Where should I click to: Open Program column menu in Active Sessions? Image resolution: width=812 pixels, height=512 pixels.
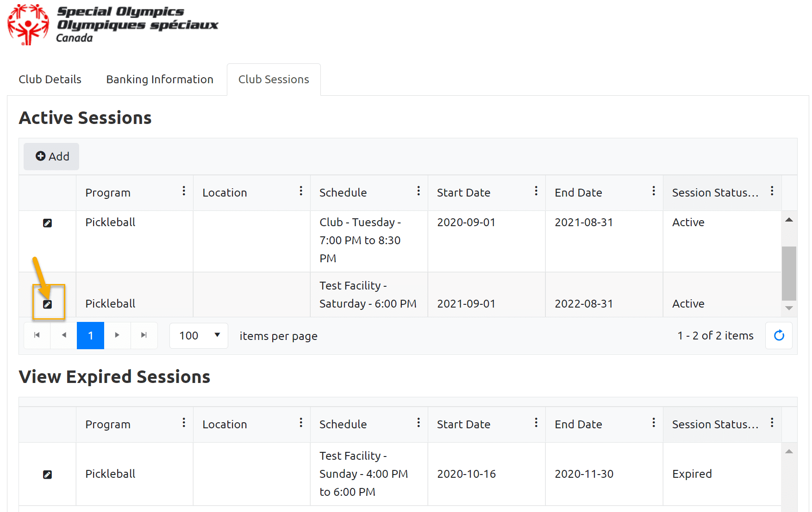(x=184, y=191)
